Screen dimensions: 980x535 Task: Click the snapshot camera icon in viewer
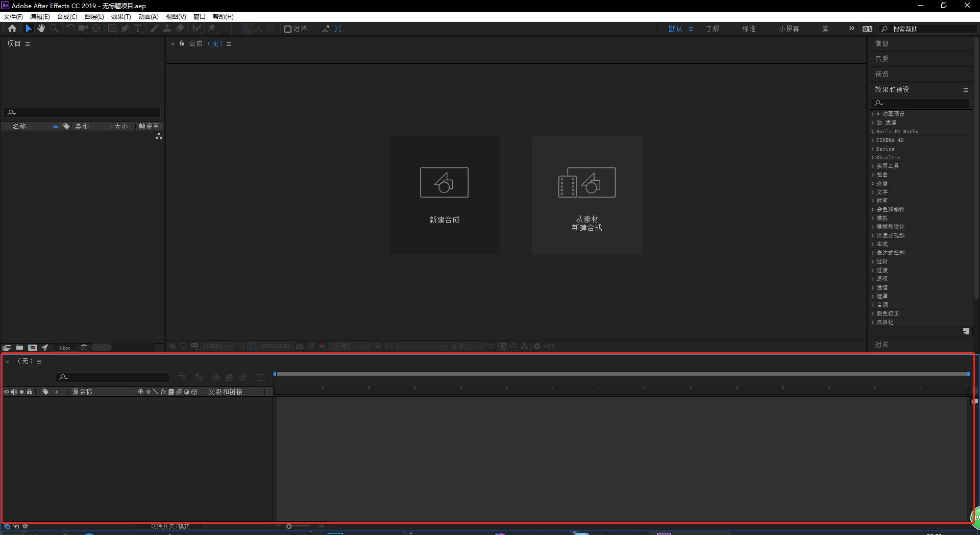pyautogui.click(x=300, y=346)
